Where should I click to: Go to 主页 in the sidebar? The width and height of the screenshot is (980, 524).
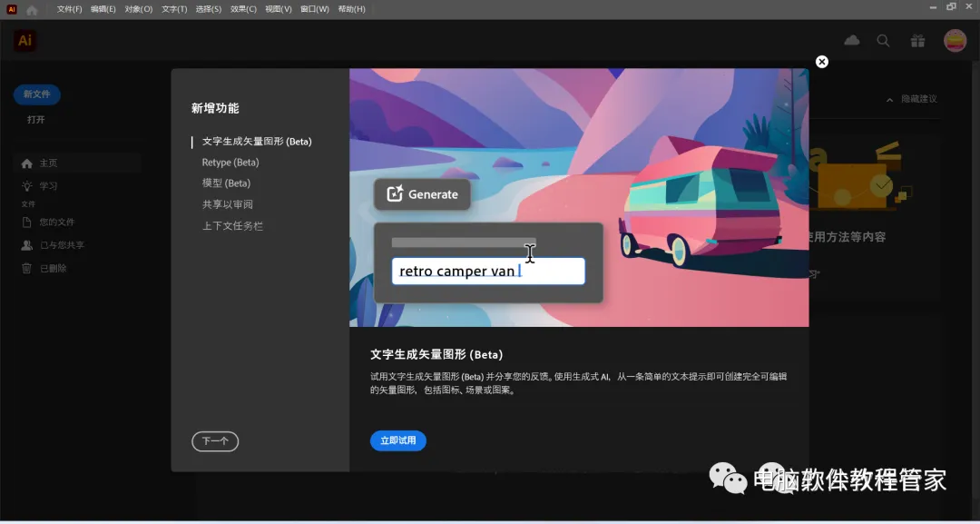click(77, 163)
